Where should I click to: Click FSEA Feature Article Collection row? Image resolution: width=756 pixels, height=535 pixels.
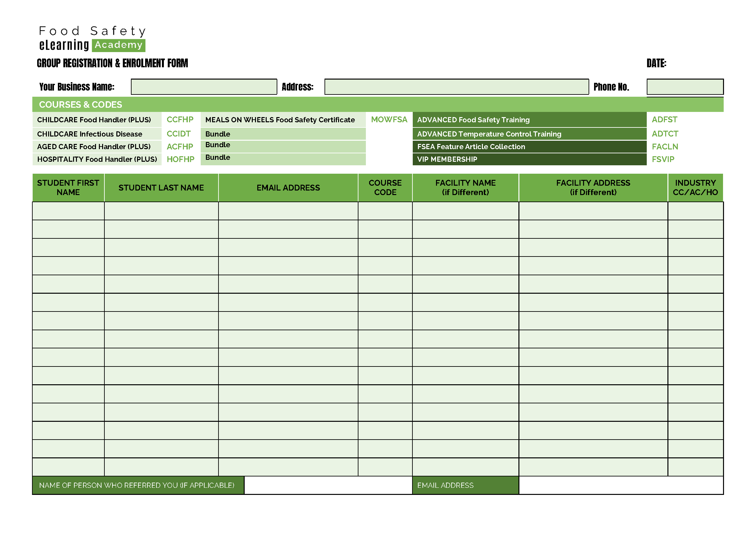tap(529, 147)
